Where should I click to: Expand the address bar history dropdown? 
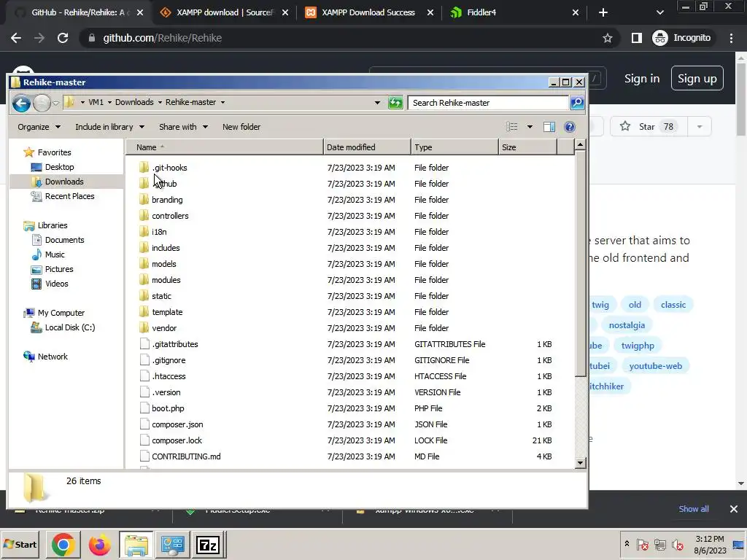[x=377, y=102]
